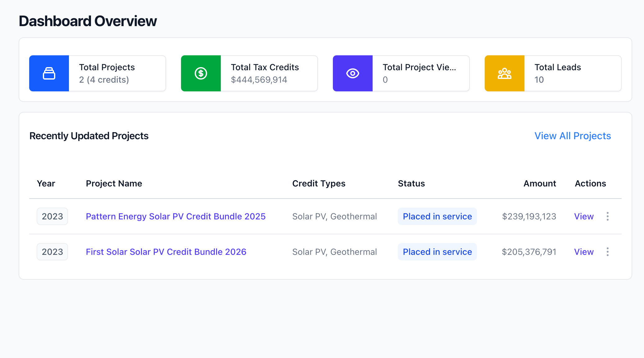Viewport: 644px width, 358px height.
Task: Click the Amount column header
Action: point(539,183)
